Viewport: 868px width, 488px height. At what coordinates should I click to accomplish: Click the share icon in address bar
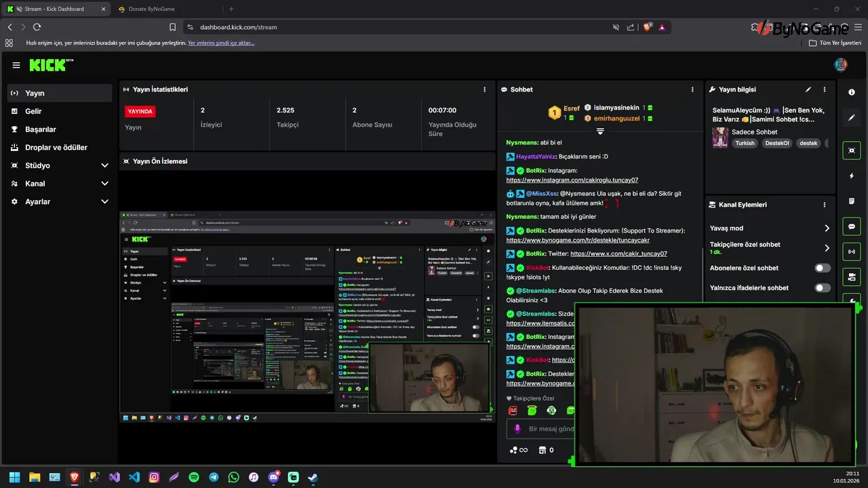pyautogui.click(x=631, y=27)
